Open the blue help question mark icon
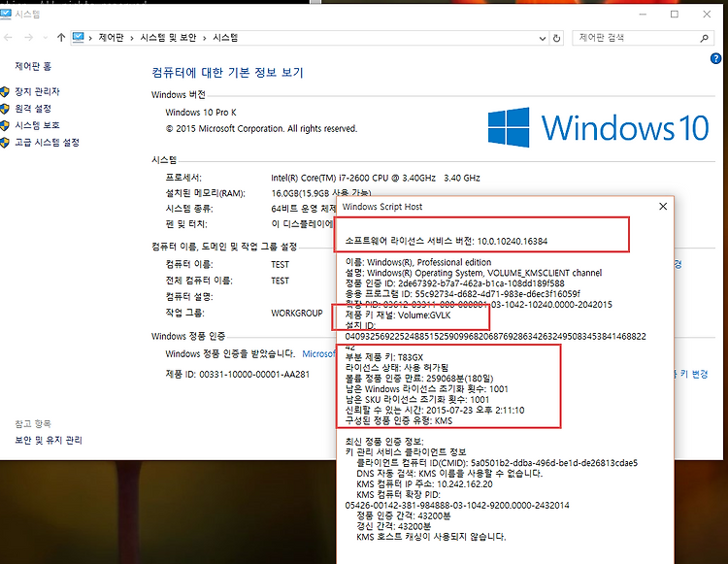Viewport: 728px width, 564px height. pos(715,58)
